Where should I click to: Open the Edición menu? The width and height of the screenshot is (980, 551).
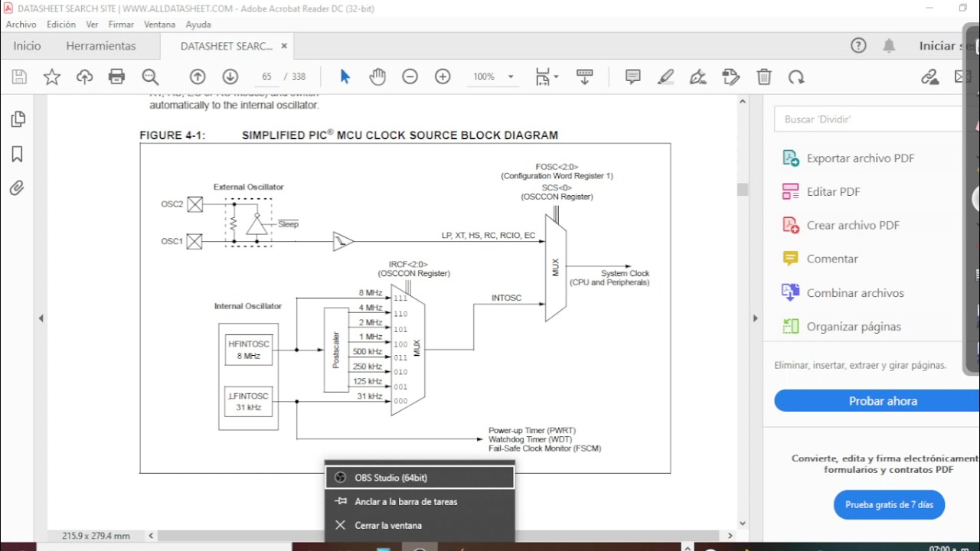pos(61,24)
